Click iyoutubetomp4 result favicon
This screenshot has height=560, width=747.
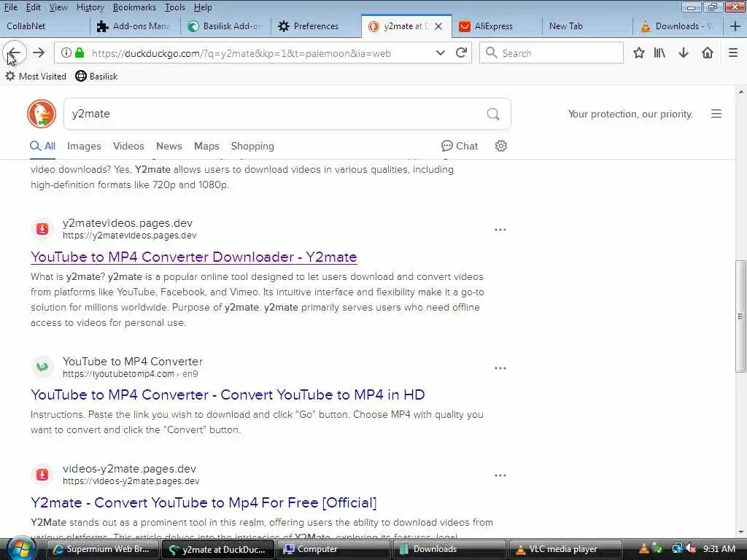point(42,367)
